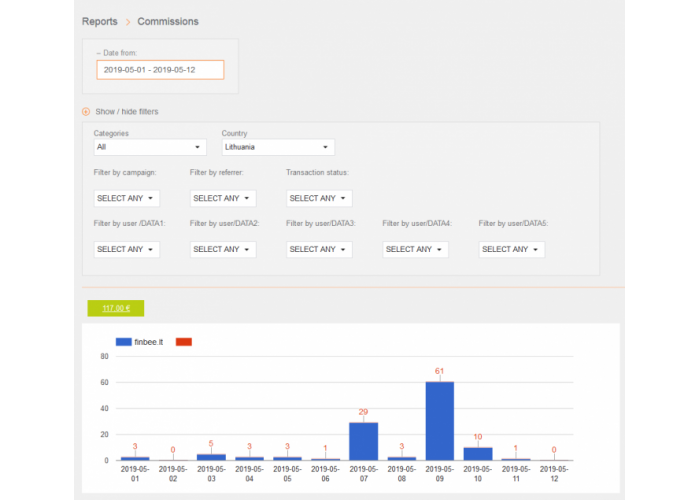Screen dimensions: 700x500
Task: Click the finbee.lt legend label
Action: point(149,342)
